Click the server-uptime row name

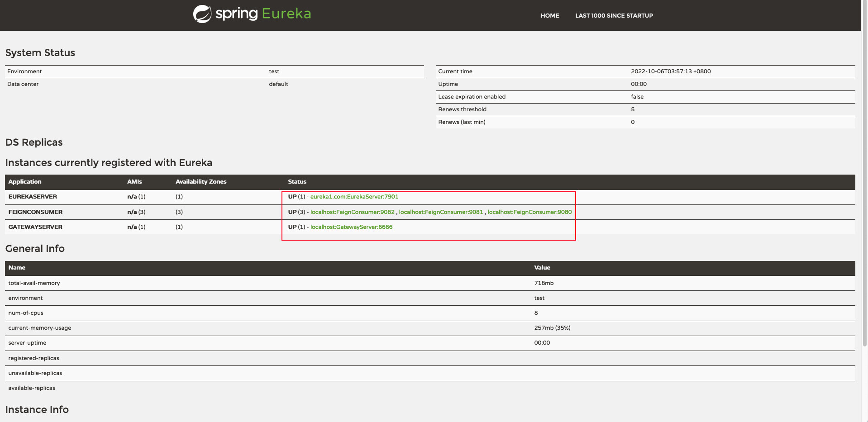27,343
